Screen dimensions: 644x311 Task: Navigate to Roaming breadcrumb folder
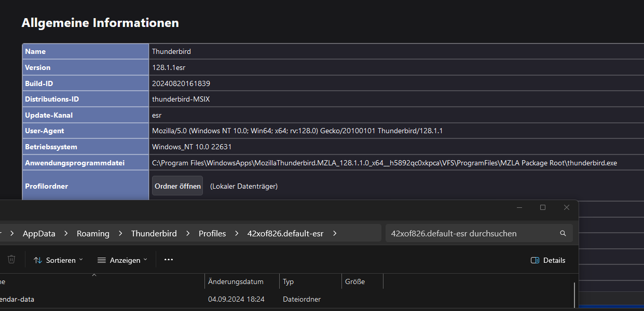click(93, 233)
